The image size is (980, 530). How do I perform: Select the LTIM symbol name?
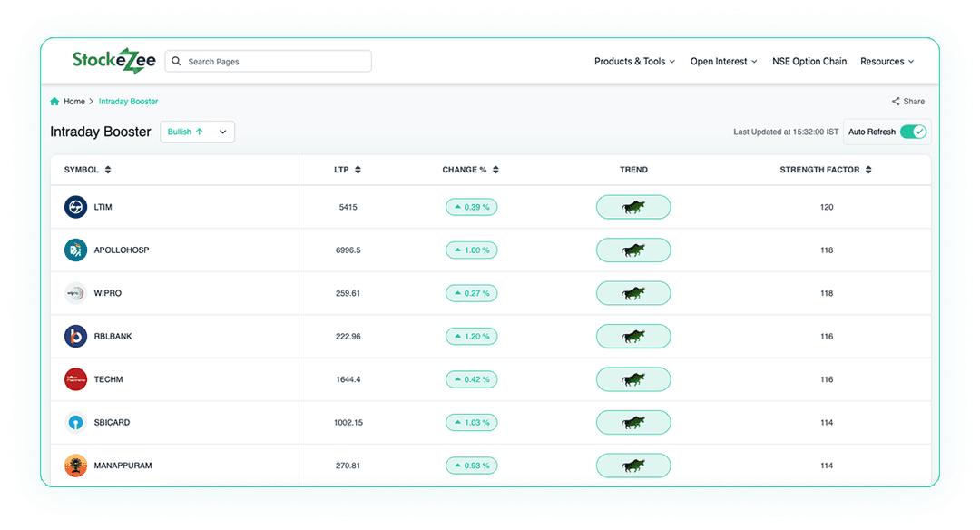tap(103, 207)
